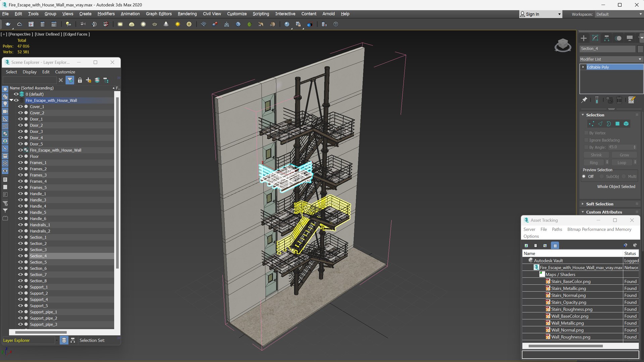Image resolution: width=644 pixels, height=362 pixels.
Task: Click the lock icon in Scene Explorer toolbar
Action: pyautogui.click(x=80, y=80)
